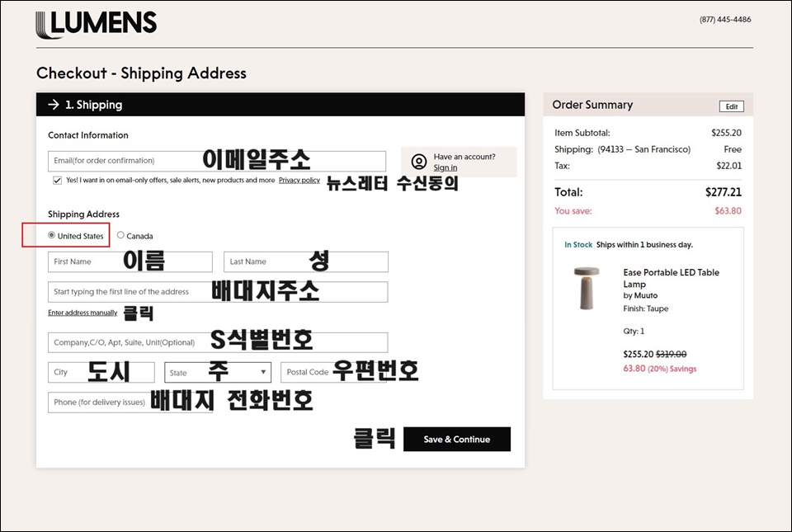Focus the Email for order confirmation field
This screenshot has width=792, height=532.
pyautogui.click(x=217, y=161)
